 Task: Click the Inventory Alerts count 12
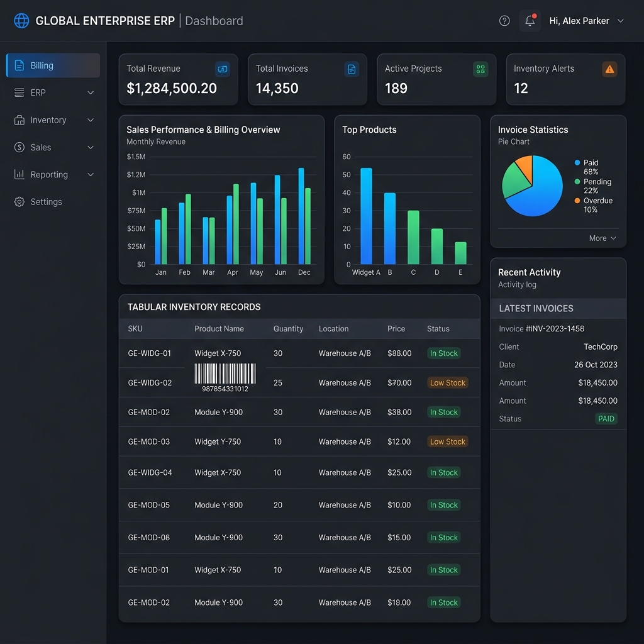[x=521, y=88]
